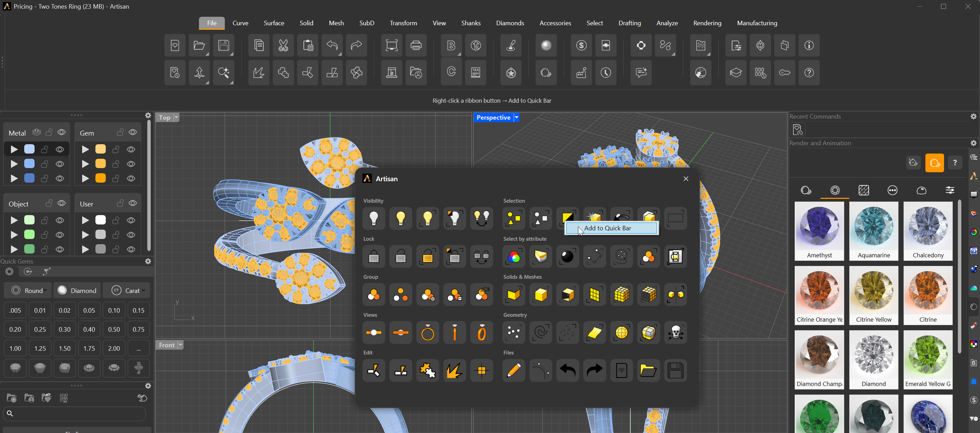Open the pricing dollar icon in ribbon
The image size is (980, 433).
[581, 46]
